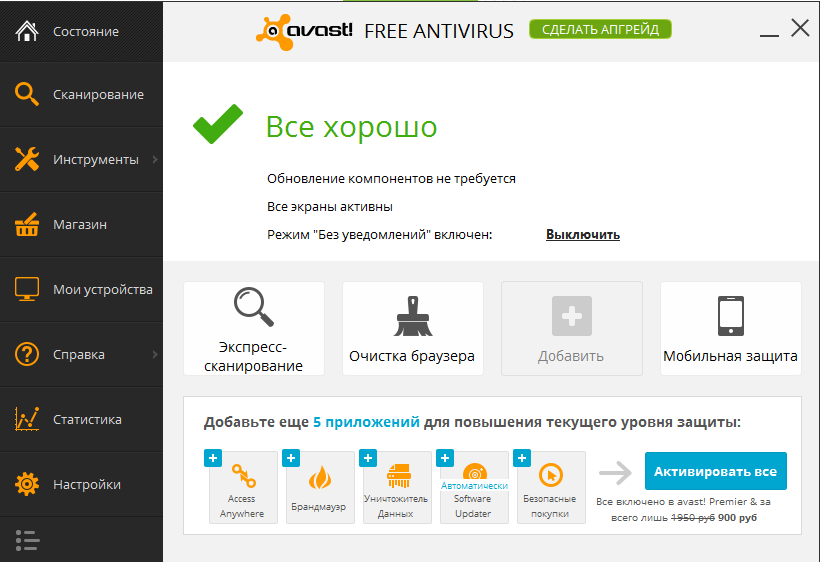Show the Статистика section
Viewport: 820px width, 562px height.
[81, 419]
